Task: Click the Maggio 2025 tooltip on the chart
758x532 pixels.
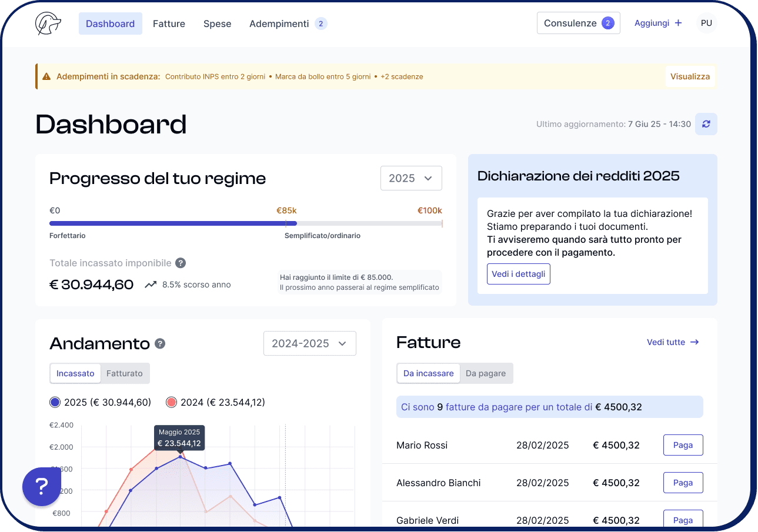Action: [x=179, y=437]
